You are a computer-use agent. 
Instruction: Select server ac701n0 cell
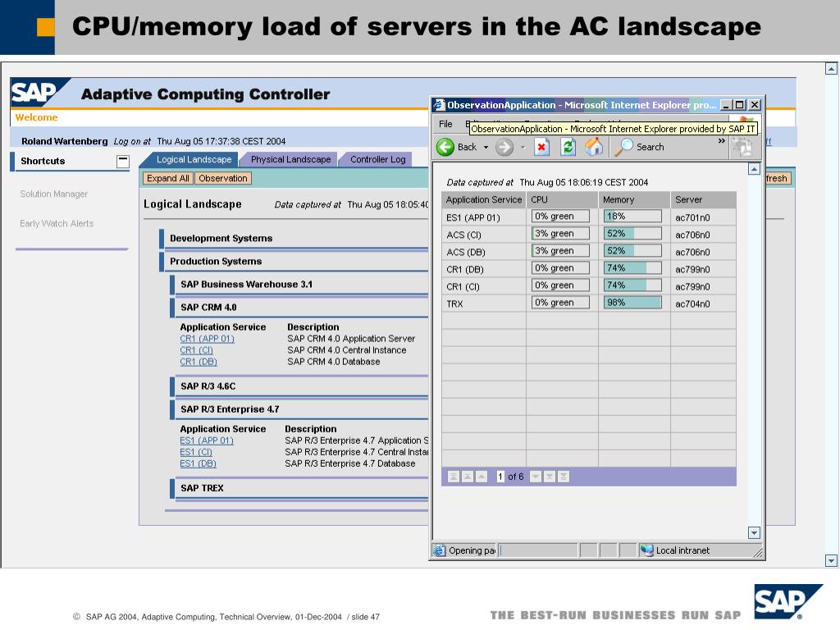(703, 217)
